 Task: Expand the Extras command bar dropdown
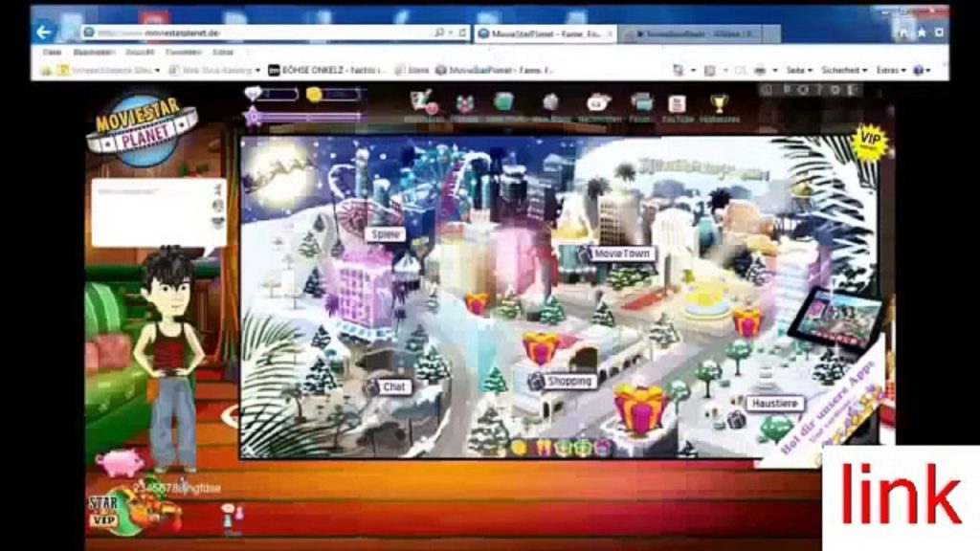(x=891, y=71)
